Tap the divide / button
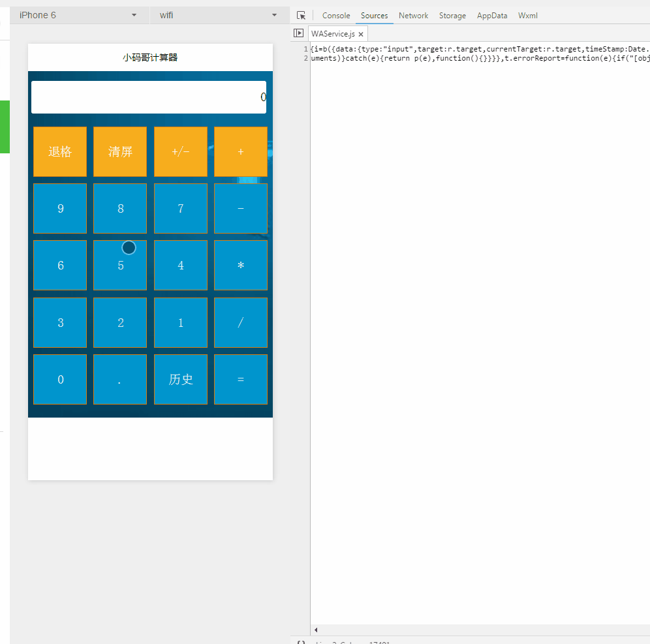 [241, 322]
